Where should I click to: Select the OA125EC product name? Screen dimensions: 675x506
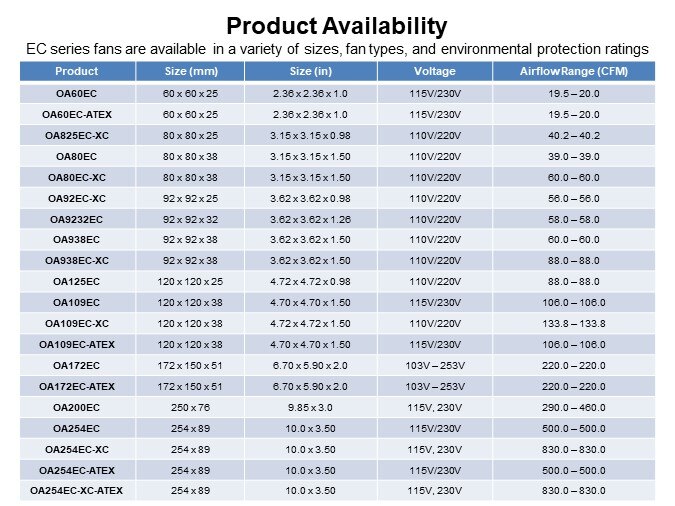coord(76,281)
